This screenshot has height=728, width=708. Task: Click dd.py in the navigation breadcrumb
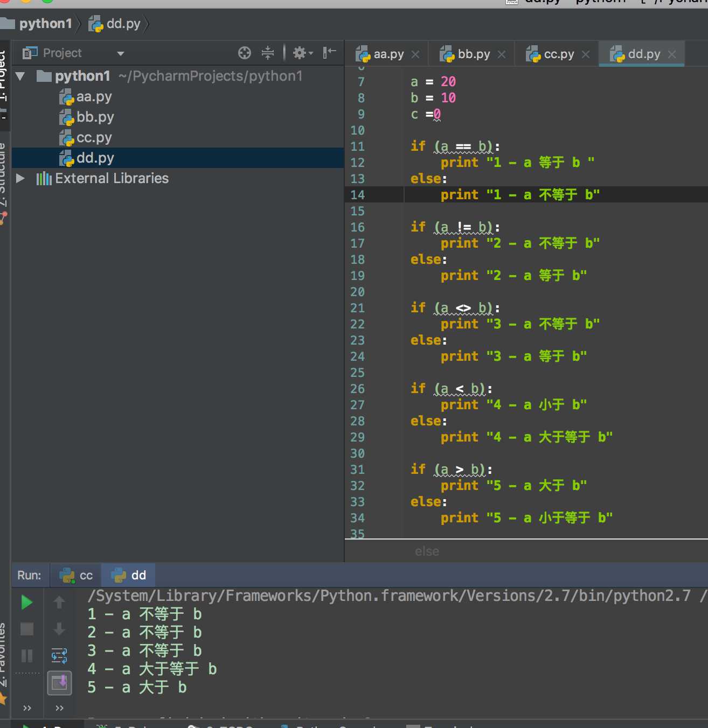pyautogui.click(x=123, y=24)
